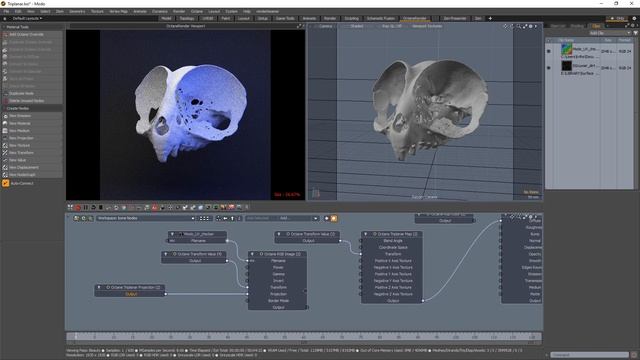Collapse the Octane Transform Value (2) node

point(279,234)
